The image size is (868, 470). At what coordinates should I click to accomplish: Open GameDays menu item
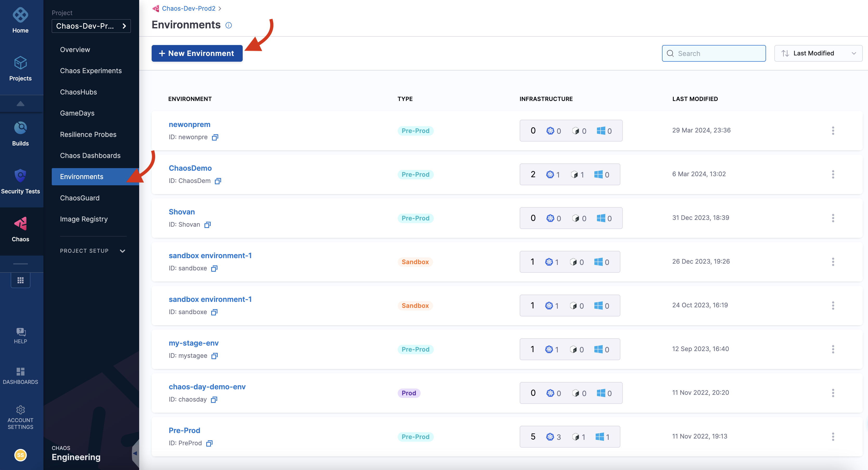[x=77, y=113]
